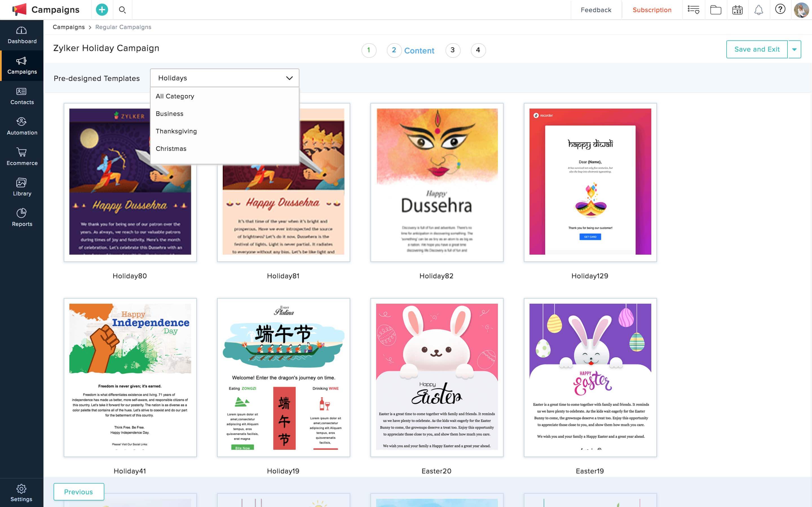Choose Business category option
The height and width of the screenshot is (507, 812).
click(x=225, y=114)
